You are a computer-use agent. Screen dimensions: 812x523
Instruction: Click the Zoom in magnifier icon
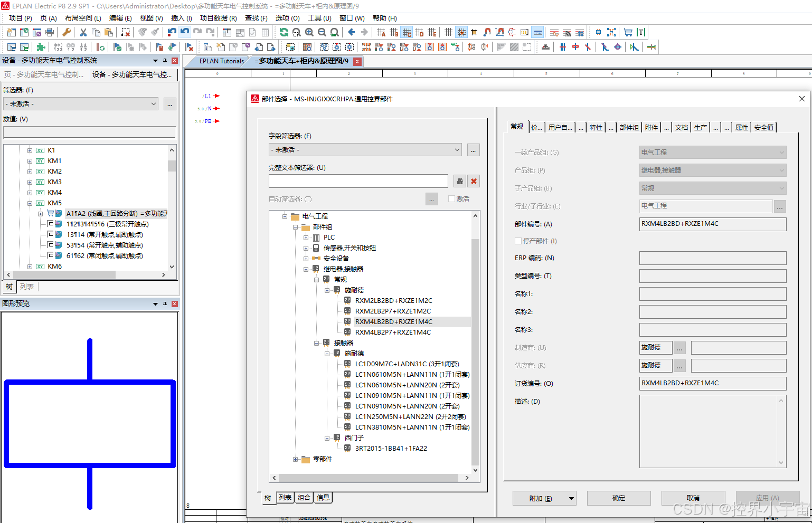309,32
